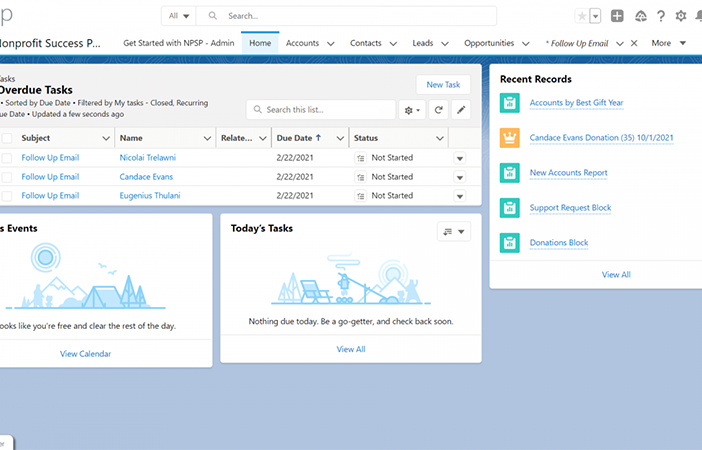This screenshot has width=702, height=450.
Task: Click the search magnifier icon
Action: pos(213,16)
